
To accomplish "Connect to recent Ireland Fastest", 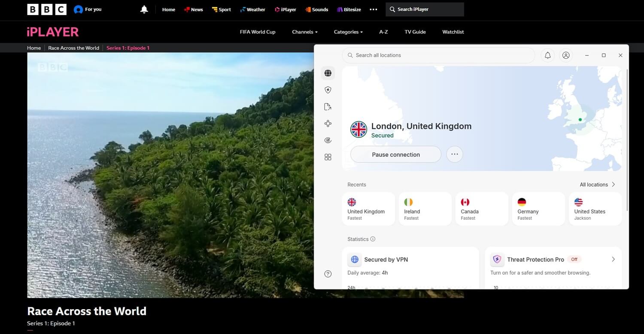I will coord(425,209).
